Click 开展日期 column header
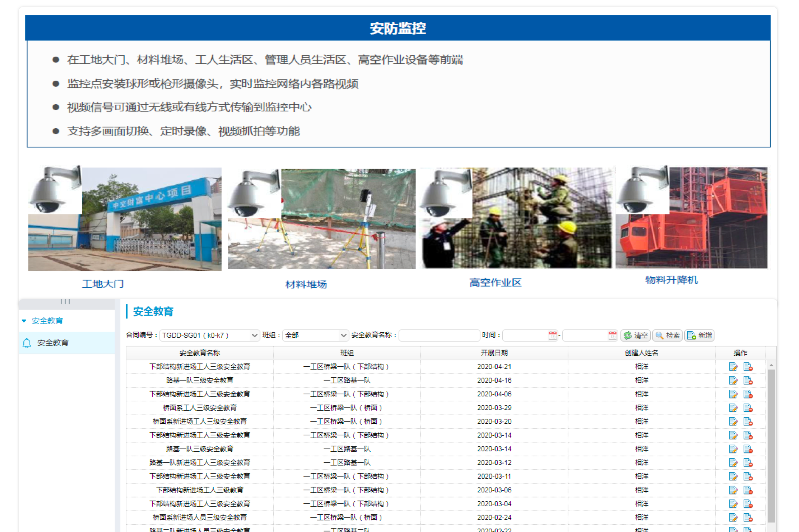Viewport: 799px width, 532px height. click(494, 353)
